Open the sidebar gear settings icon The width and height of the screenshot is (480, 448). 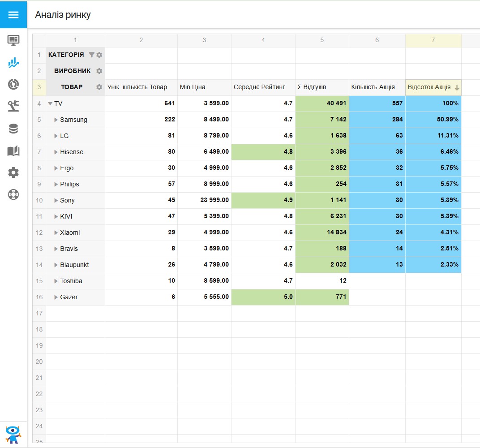pos(13,172)
